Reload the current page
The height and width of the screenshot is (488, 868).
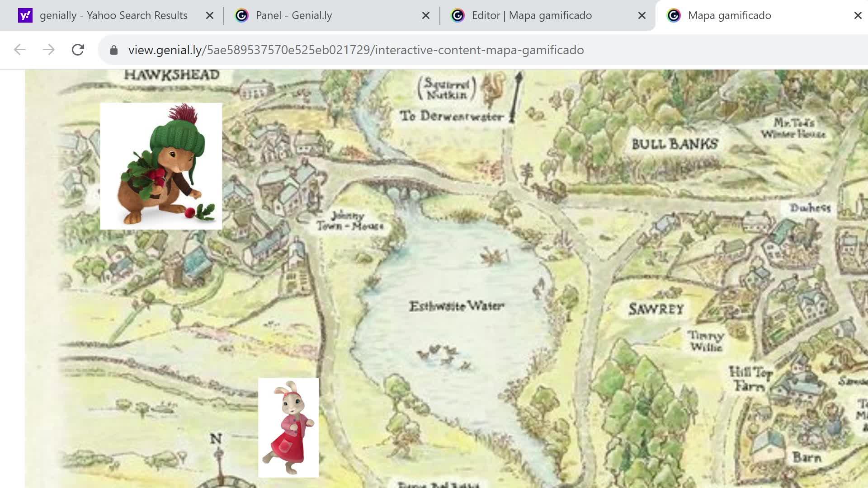point(78,50)
